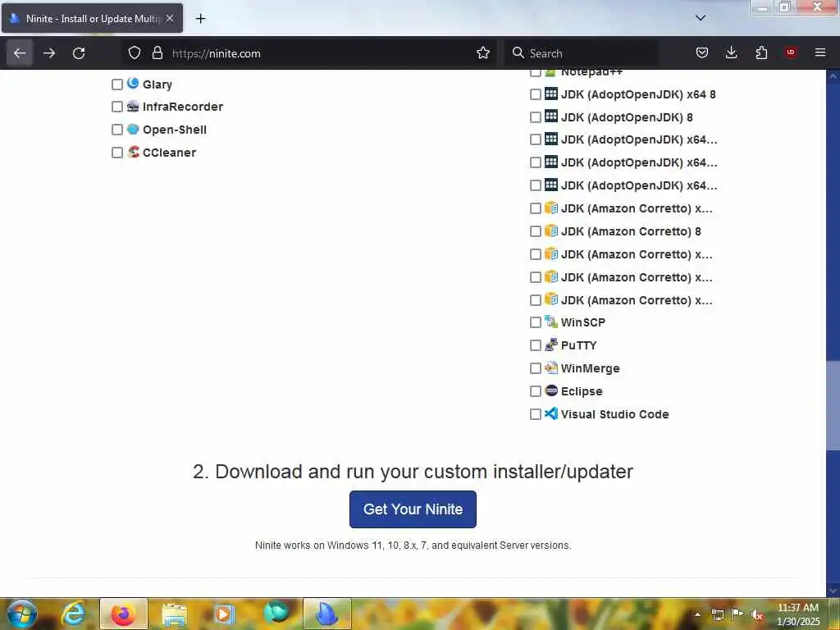List all tabs dropdown arrow
The height and width of the screenshot is (630, 840).
(x=701, y=18)
